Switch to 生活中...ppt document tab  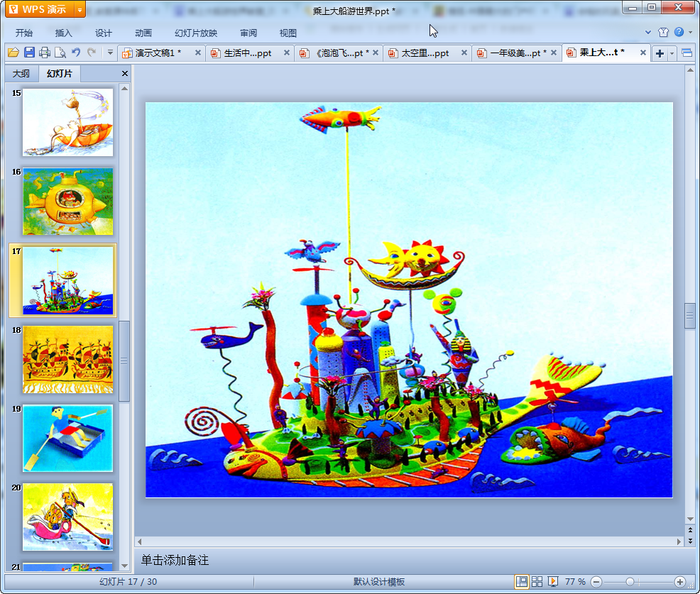[x=247, y=53]
